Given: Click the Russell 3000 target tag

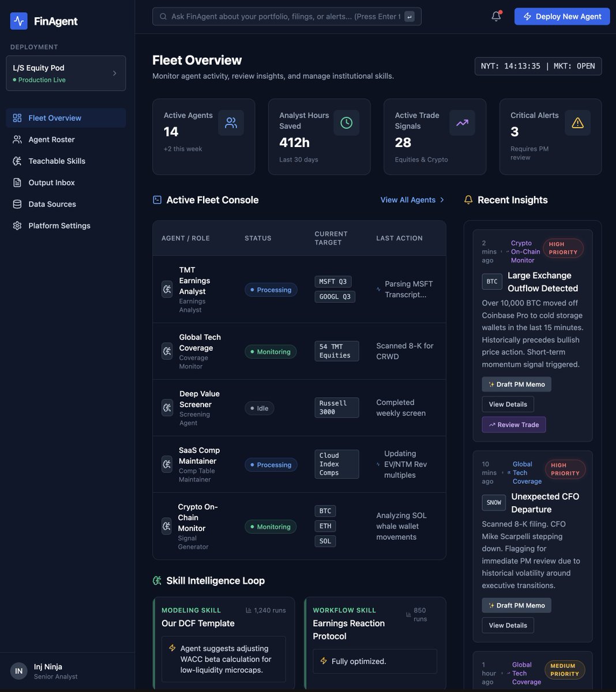Looking at the screenshot, I should point(337,408).
